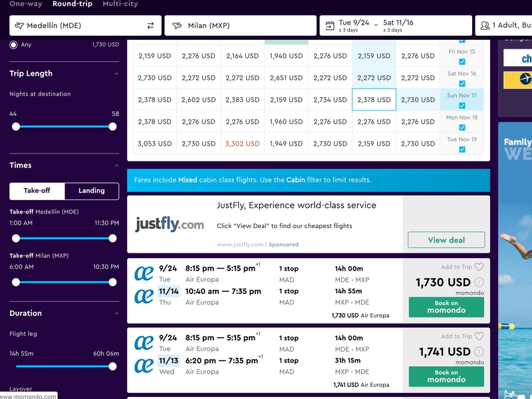Click the maximum nights slider handle at 58
Viewport: 532px width, 399px height.
tap(112, 126)
